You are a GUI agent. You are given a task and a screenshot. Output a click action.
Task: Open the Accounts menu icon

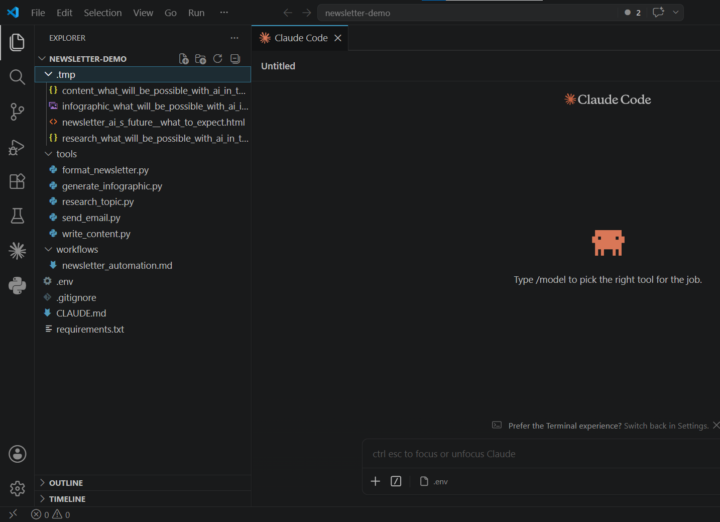[x=17, y=454]
